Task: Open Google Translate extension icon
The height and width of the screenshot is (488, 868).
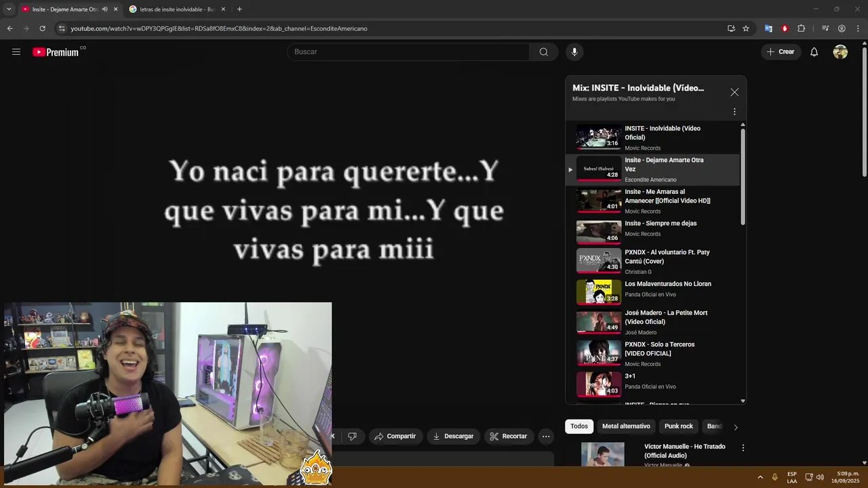Action: tap(768, 28)
